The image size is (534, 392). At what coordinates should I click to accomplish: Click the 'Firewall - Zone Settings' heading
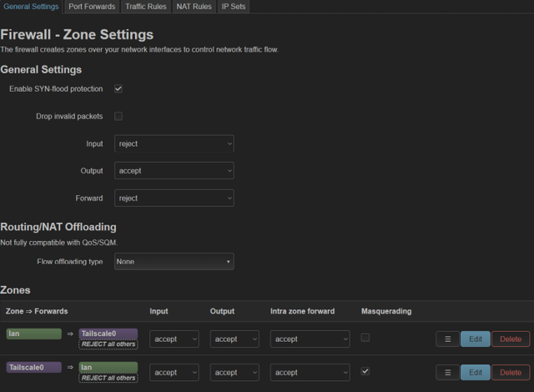77,35
